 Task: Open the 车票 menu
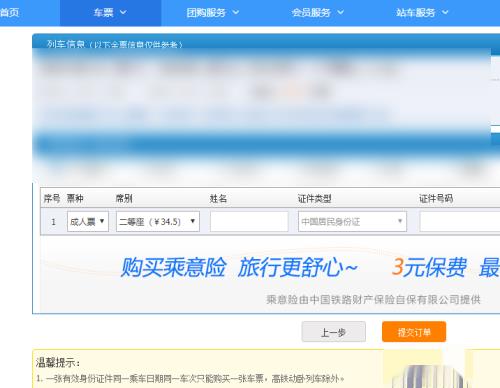(110, 13)
